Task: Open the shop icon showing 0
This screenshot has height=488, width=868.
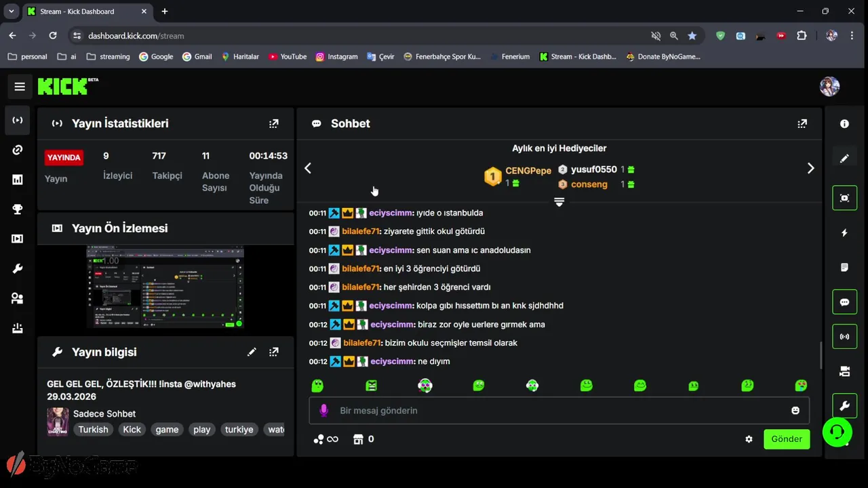Action: (x=363, y=439)
